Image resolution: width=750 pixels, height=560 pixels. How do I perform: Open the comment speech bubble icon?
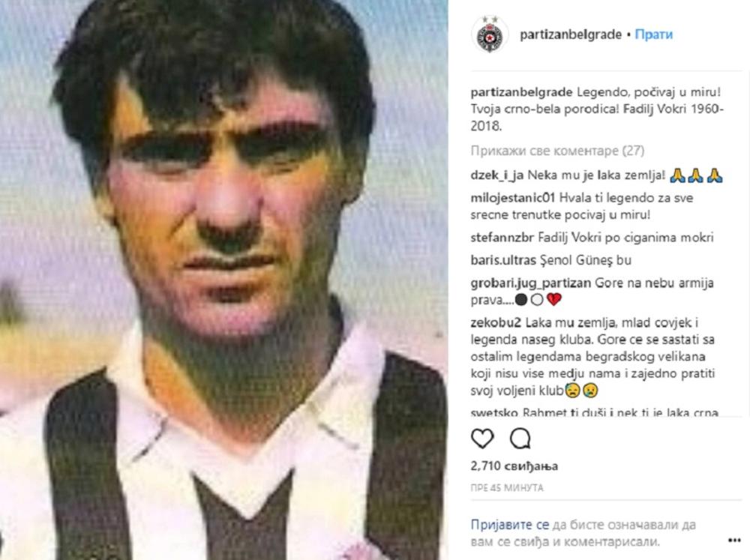pos(520,438)
